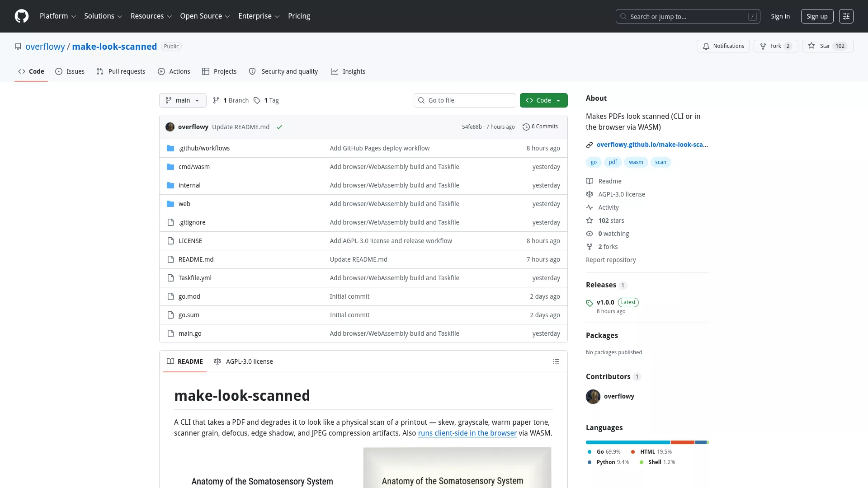
Task: Click the Python language bar segment
Action: click(701, 442)
